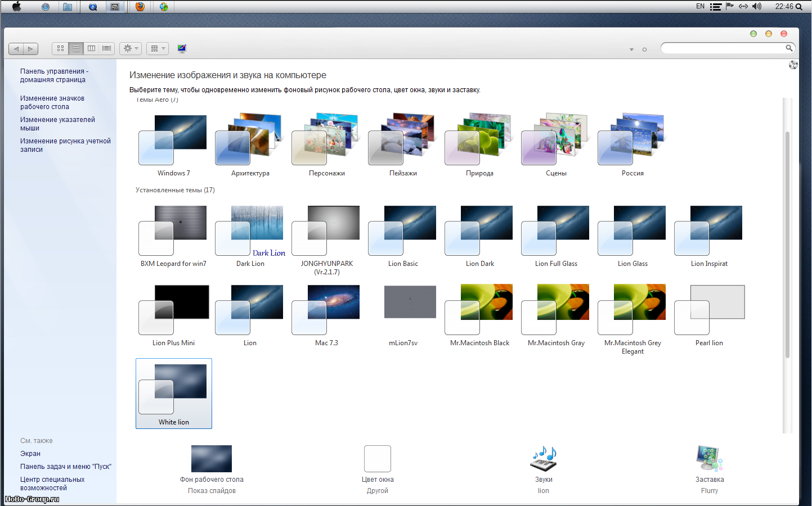Open the Action Center flag icon
Viewport: 812px width, 506px height.
tap(730, 7)
